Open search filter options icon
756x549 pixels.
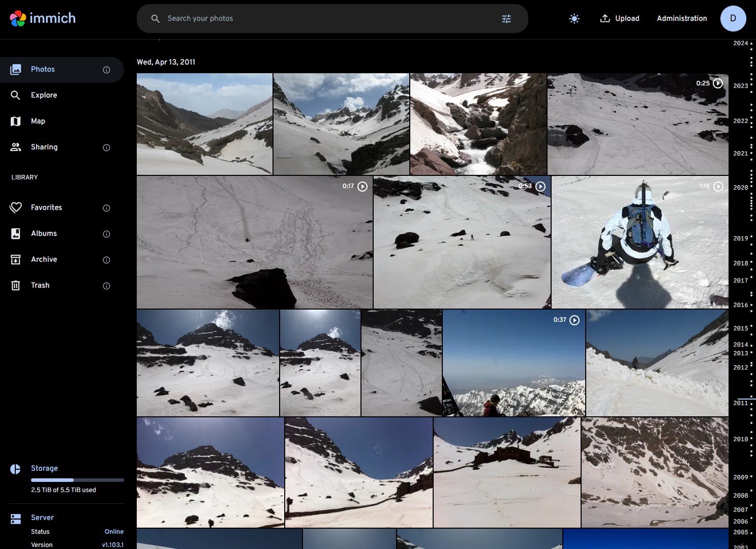506,19
